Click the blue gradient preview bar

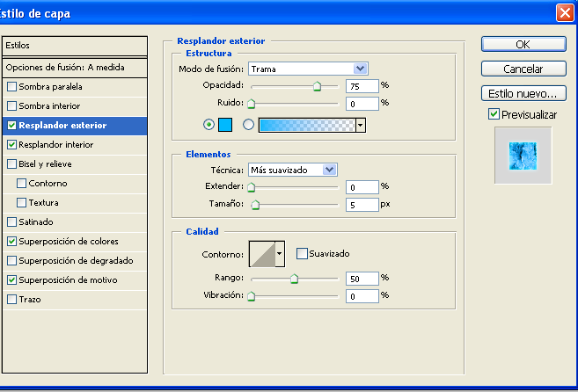click(305, 125)
